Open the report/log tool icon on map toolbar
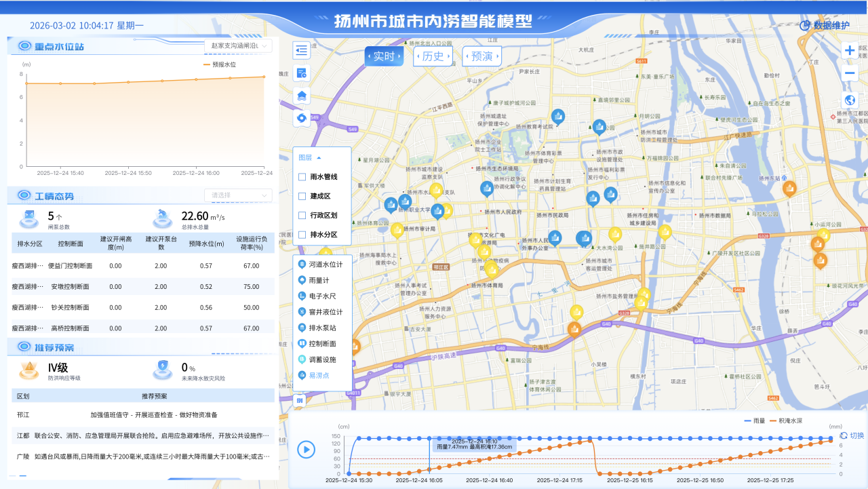This screenshot has width=868, height=489. pyautogui.click(x=301, y=73)
